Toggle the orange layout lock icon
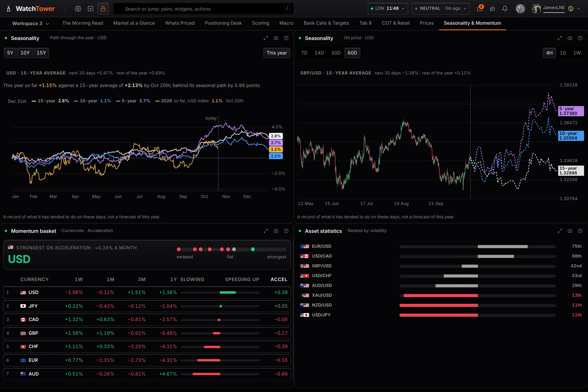 pyautogui.click(x=103, y=9)
